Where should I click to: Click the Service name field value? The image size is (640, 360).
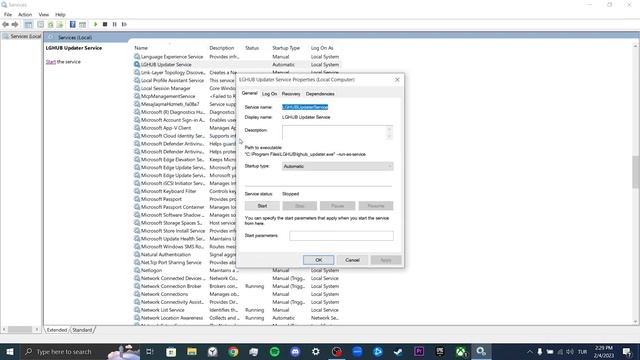tap(305, 107)
